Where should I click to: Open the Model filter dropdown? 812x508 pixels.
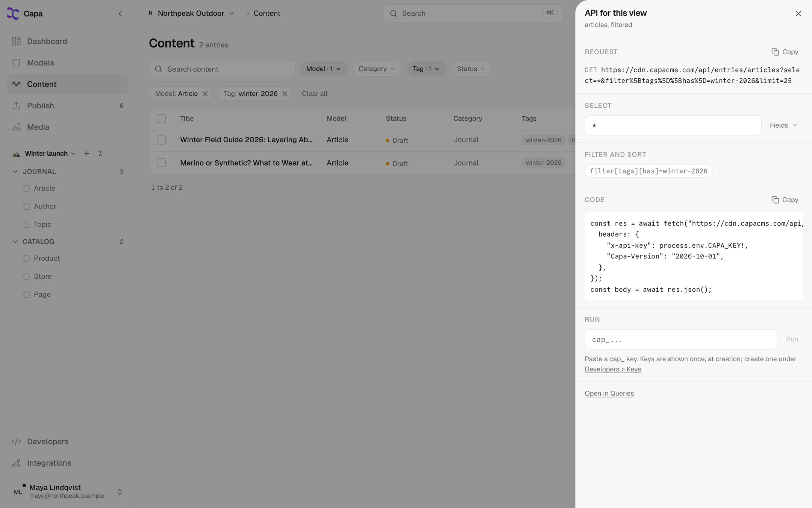(x=324, y=69)
